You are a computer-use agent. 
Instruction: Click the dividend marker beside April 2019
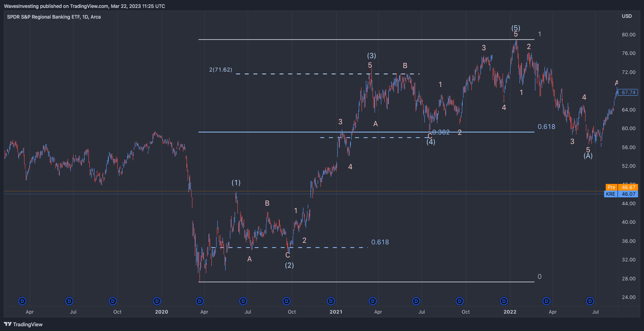[23, 301]
